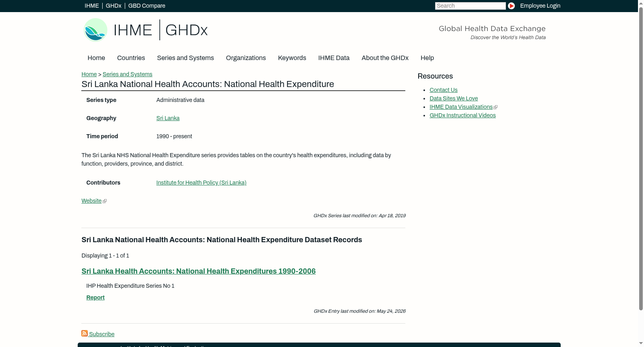
Task: Click the scrollbar down arrow
Action: click(641, 344)
